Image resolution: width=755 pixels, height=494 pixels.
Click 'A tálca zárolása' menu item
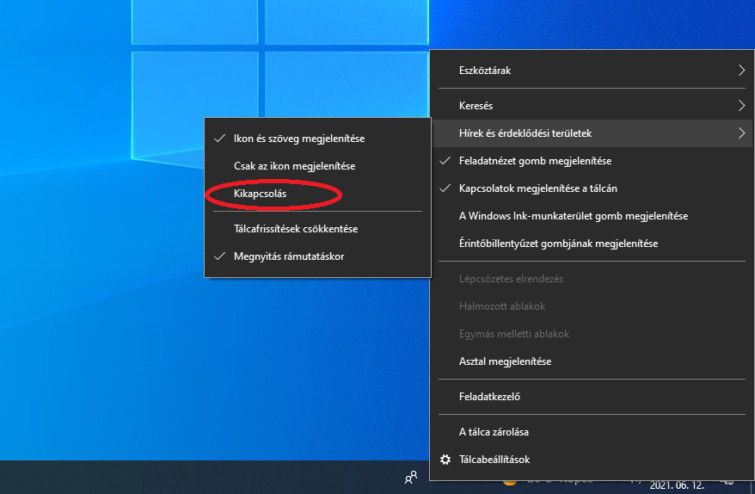(x=493, y=432)
